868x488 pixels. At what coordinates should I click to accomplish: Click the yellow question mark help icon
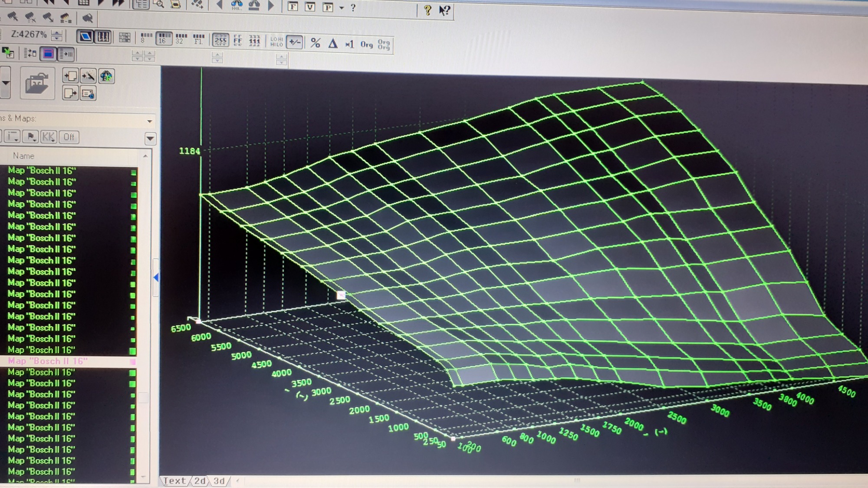427,10
